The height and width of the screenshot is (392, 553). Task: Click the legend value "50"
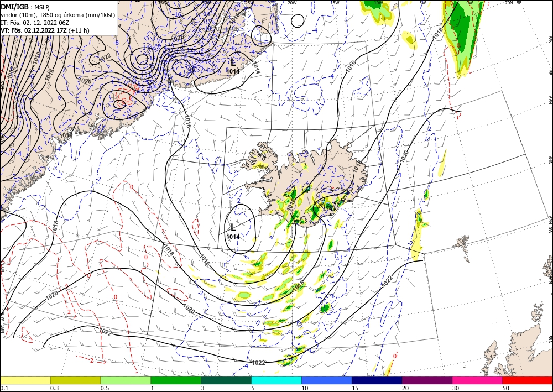click(506, 388)
